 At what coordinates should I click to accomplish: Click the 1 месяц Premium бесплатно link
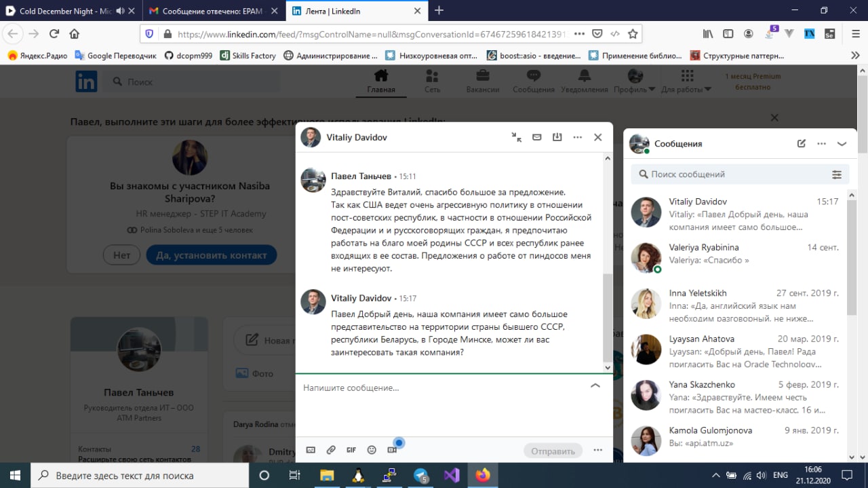[753, 81]
